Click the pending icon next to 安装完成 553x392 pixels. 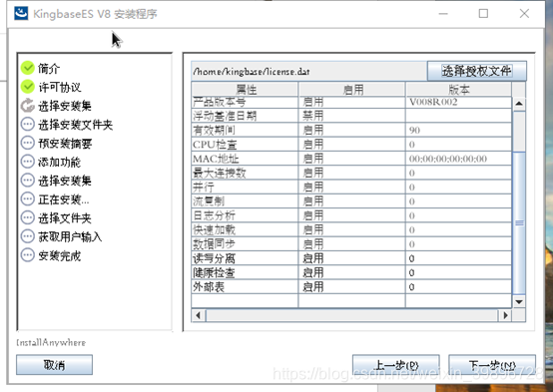[28, 255]
